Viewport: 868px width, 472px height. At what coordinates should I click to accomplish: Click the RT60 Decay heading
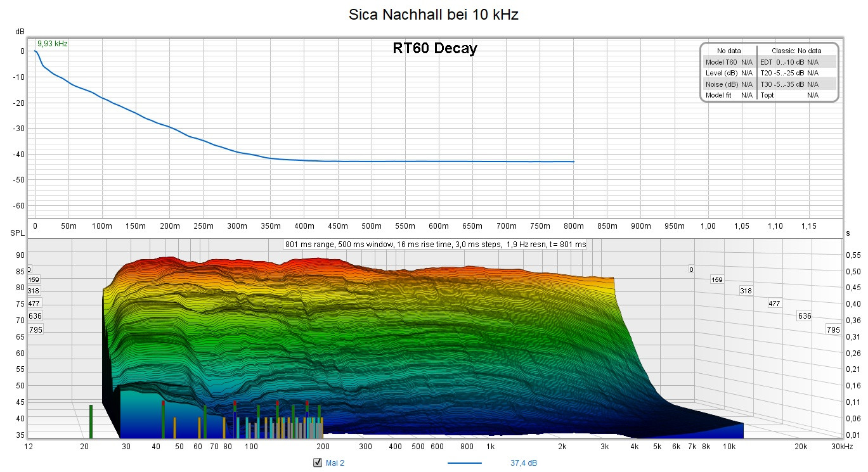coord(434,49)
